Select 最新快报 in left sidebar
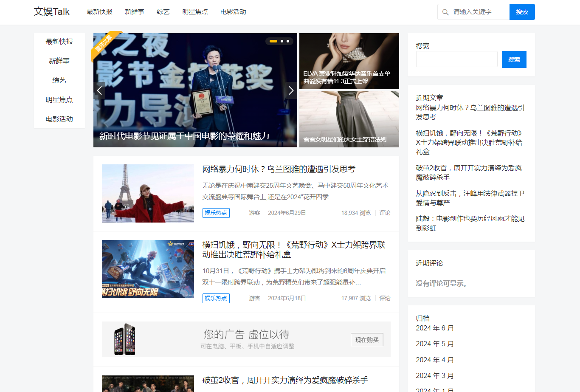 (59, 42)
